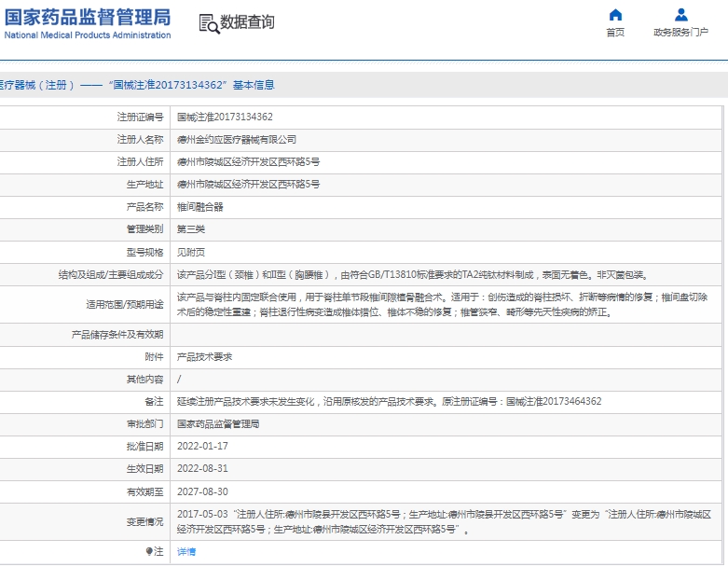Select registration number value 国械注准20173134362
The width and height of the screenshot is (728, 567).
coord(225,117)
